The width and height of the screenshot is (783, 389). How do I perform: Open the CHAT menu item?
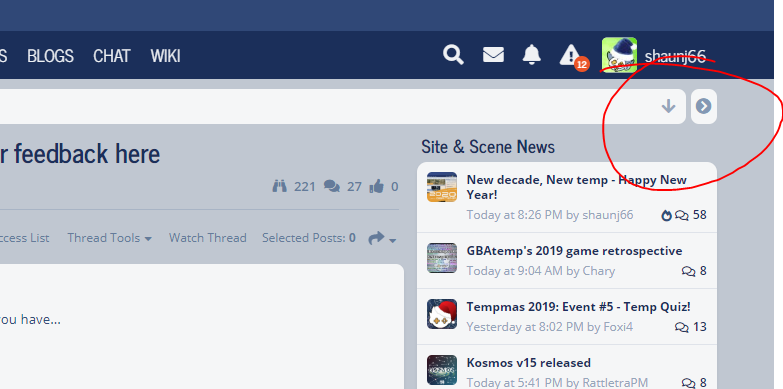tap(112, 55)
